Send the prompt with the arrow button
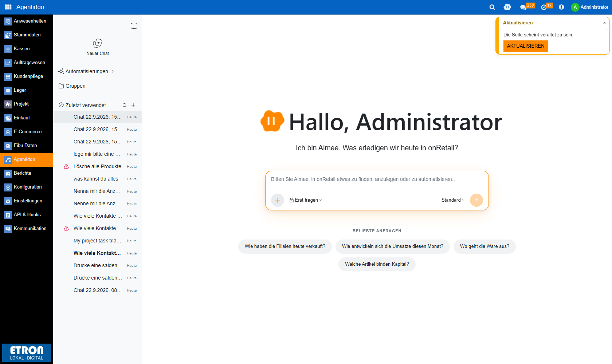 (x=476, y=200)
